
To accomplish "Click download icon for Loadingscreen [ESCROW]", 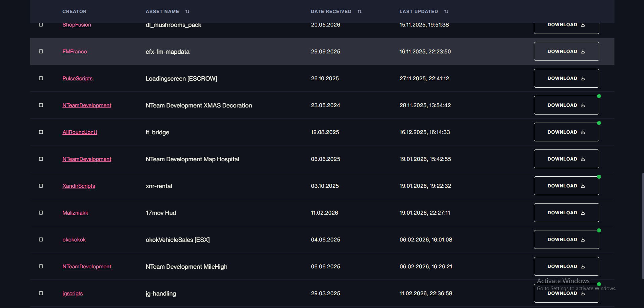I will coord(583,78).
